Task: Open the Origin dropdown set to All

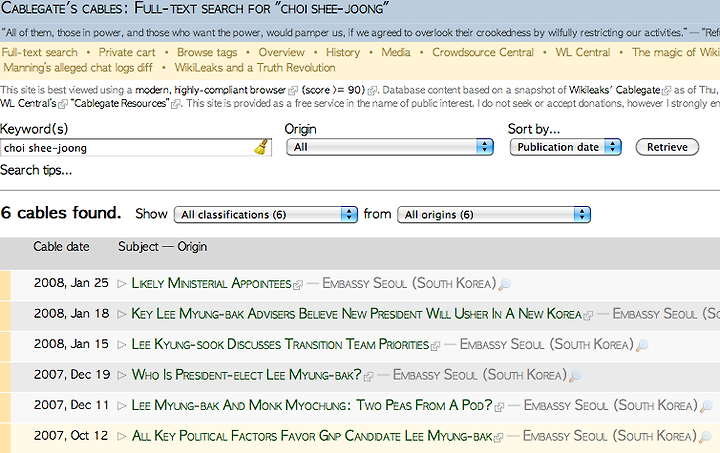Action: click(390, 147)
